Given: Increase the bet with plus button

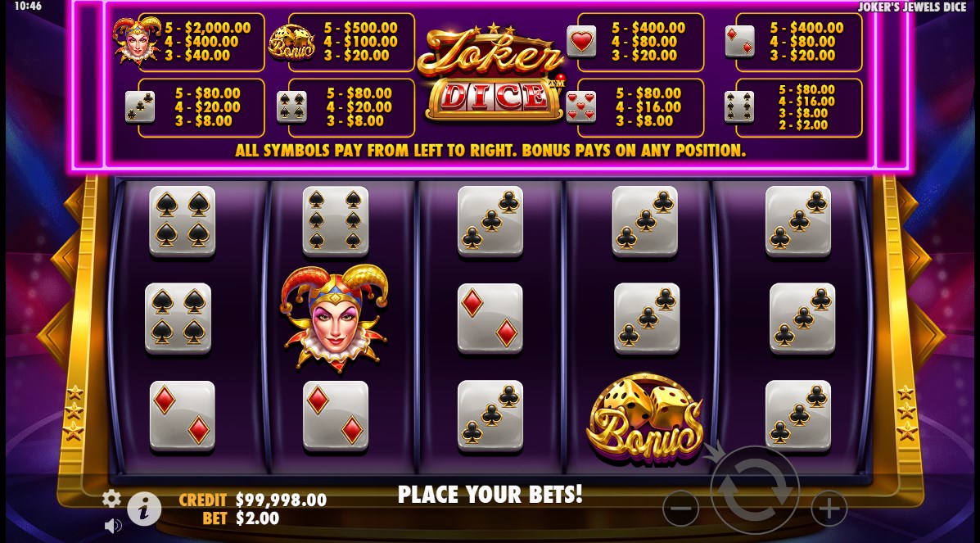Looking at the screenshot, I should coord(829,508).
